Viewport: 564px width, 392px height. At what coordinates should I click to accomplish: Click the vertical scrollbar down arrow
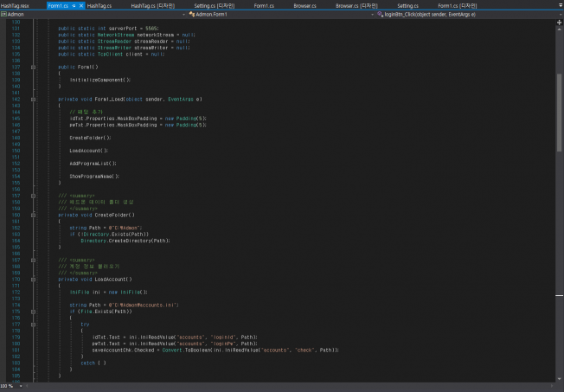coord(560,379)
